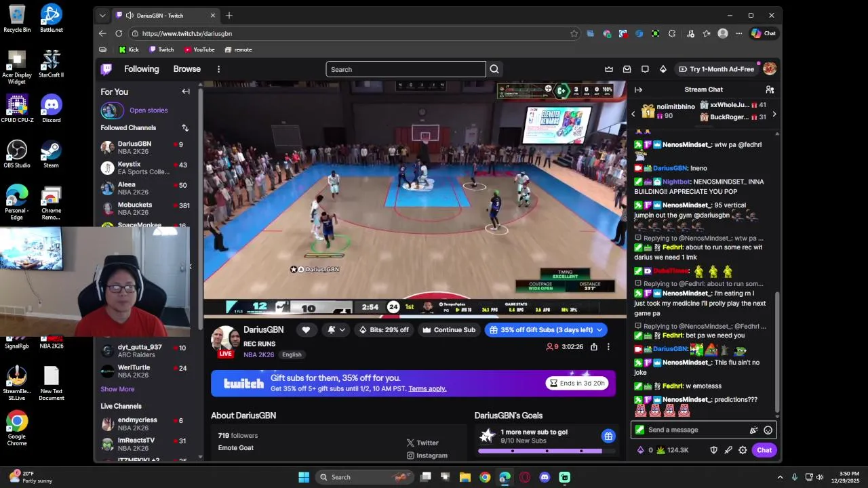
Task: Click Open stories link
Action: point(149,110)
